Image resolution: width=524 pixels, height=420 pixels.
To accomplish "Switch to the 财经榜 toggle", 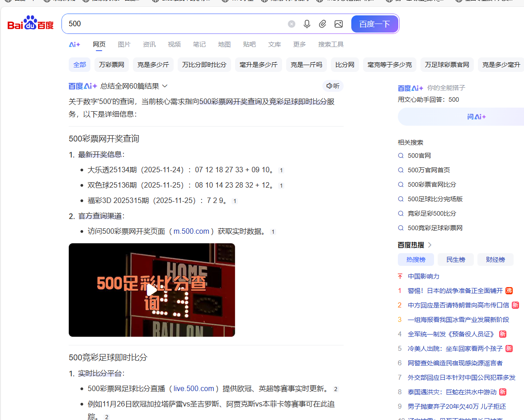I will (495, 259).
